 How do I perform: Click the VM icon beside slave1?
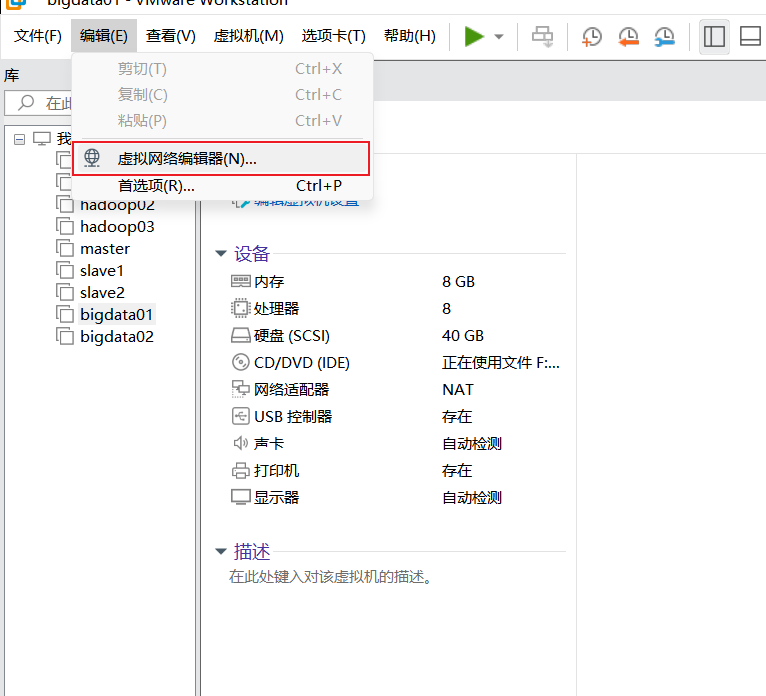point(64,271)
